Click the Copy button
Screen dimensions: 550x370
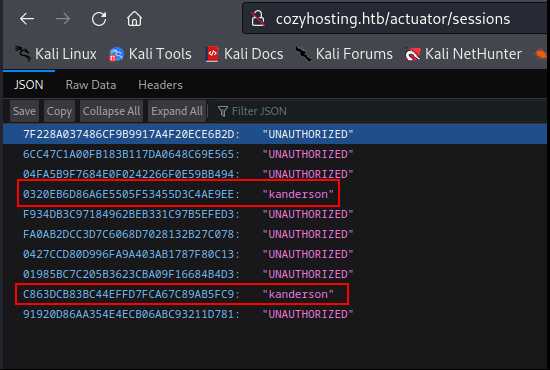(x=59, y=111)
